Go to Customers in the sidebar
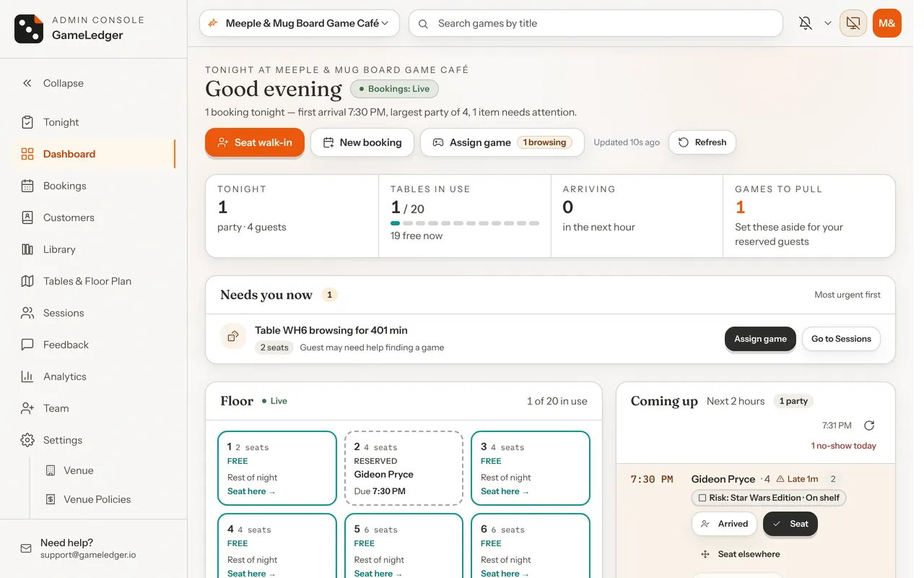The height and width of the screenshot is (578, 924). [94, 217]
